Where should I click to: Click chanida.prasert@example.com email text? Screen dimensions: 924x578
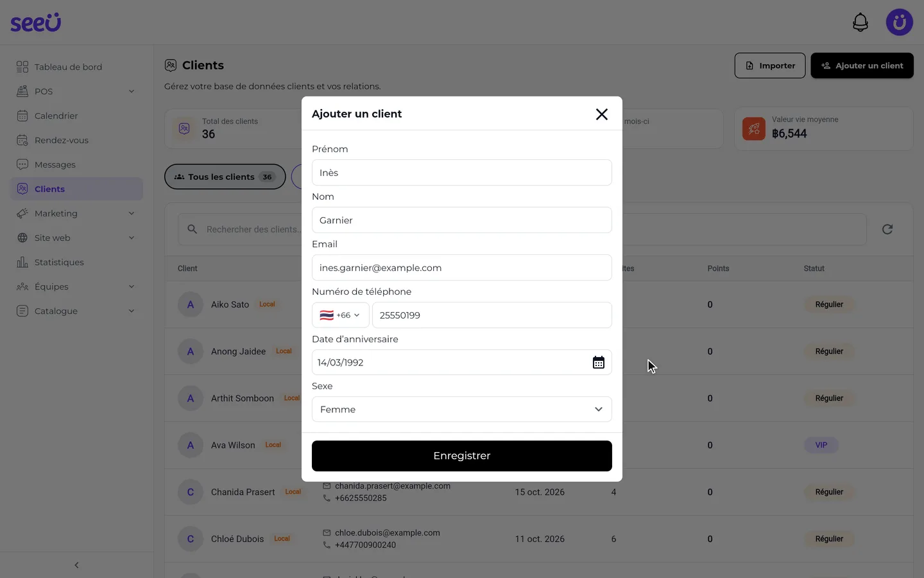click(x=393, y=486)
